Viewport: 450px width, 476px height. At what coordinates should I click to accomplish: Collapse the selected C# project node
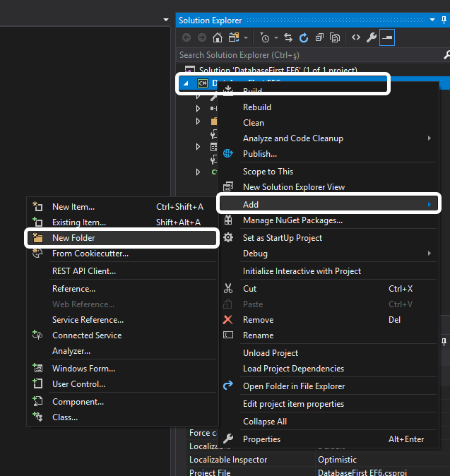coord(186,83)
